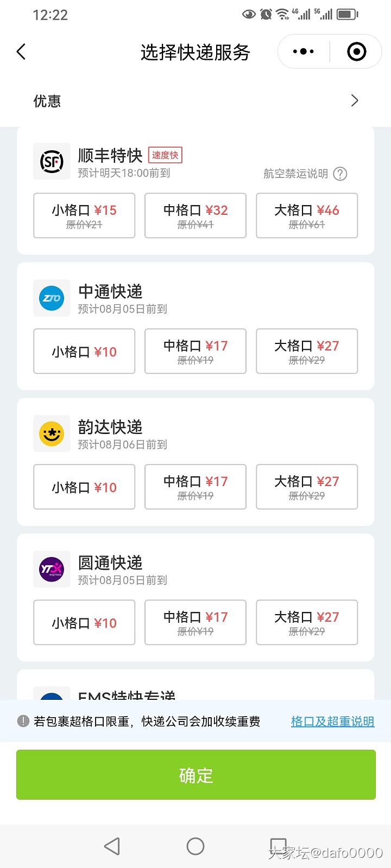Tap the SF Express logo icon

(x=52, y=162)
